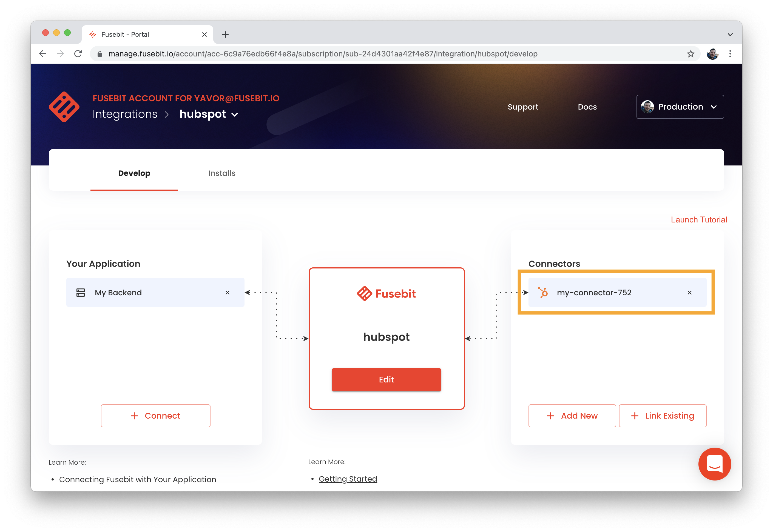
Task: Open a new browser tab
Action: (x=225, y=34)
